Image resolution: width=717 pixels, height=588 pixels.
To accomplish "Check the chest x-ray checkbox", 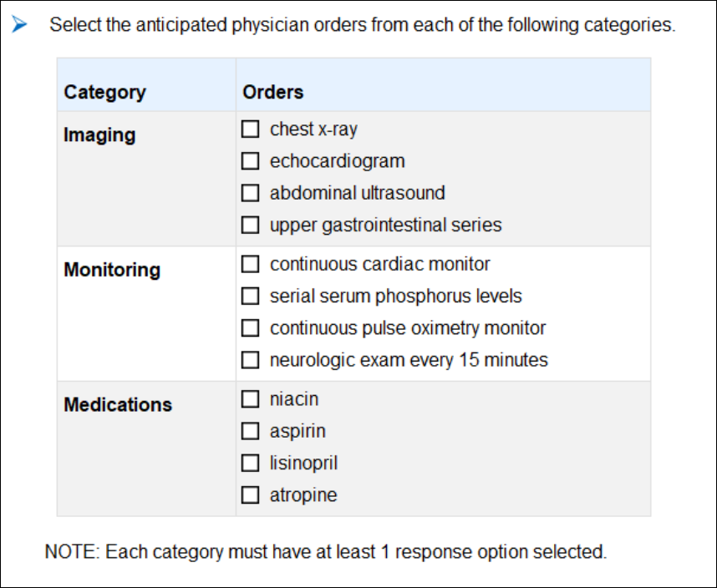I will [250, 129].
